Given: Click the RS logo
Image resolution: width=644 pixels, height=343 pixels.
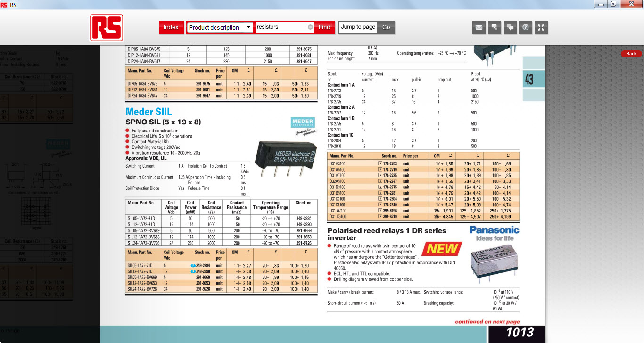Looking at the screenshot, I should 107,27.
